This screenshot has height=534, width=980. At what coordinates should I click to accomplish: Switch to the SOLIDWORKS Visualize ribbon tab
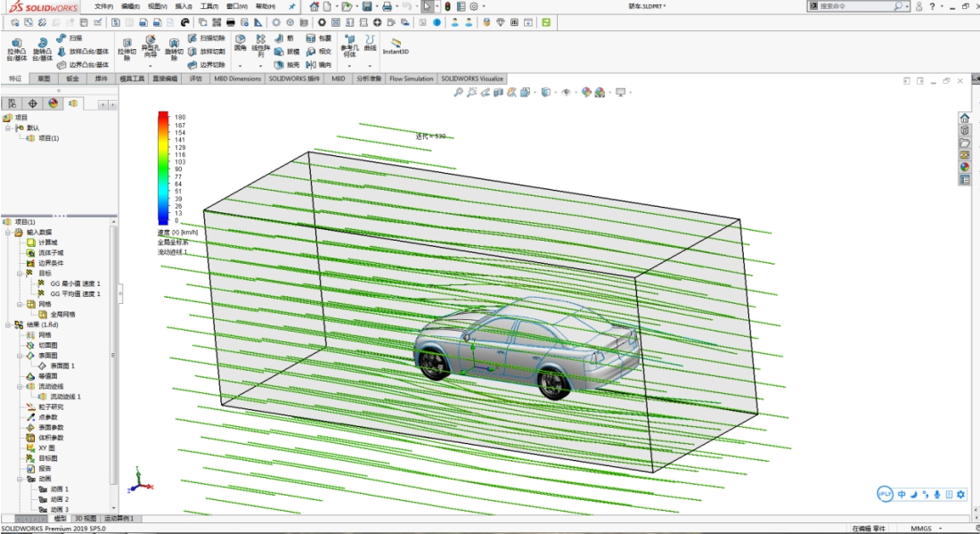472,78
